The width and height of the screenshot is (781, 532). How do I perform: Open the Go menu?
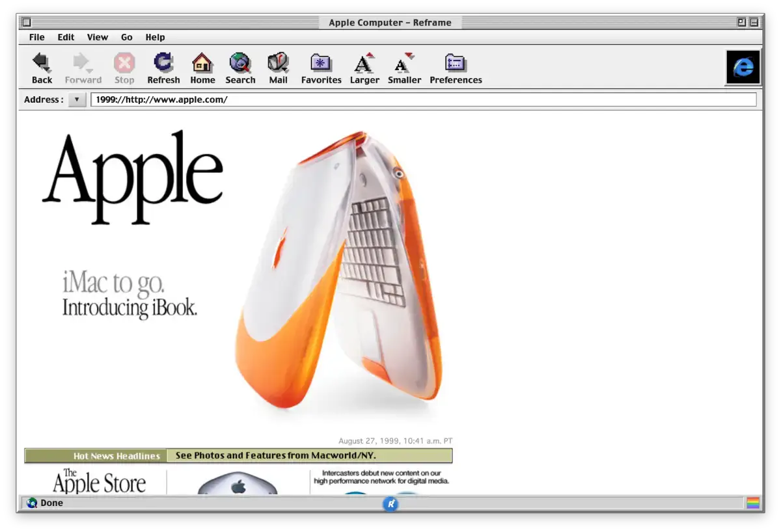[x=127, y=37]
